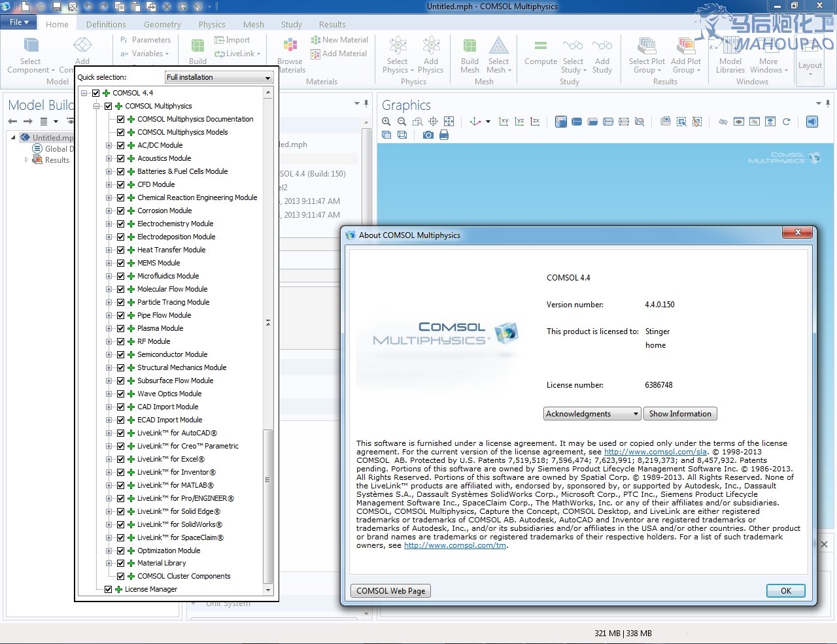837x644 pixels.
Task: Expand Results node in Model Builder
Action: (x=26, y=160)
